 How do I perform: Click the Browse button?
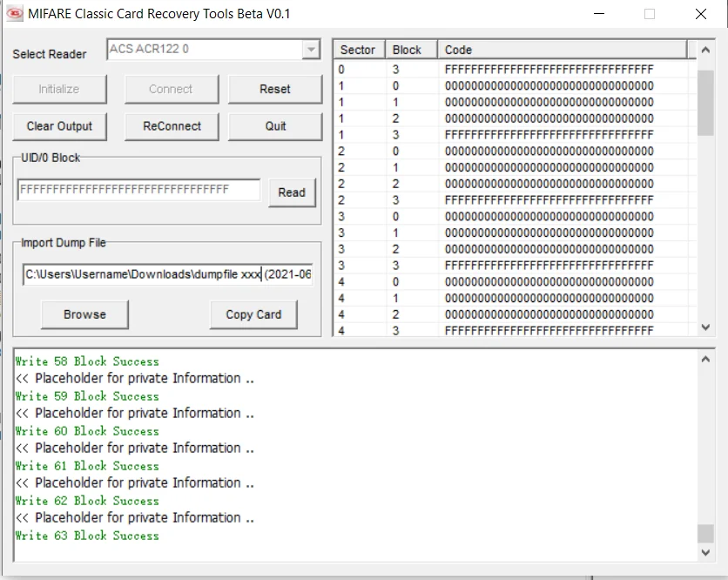[x=84, y=314]
